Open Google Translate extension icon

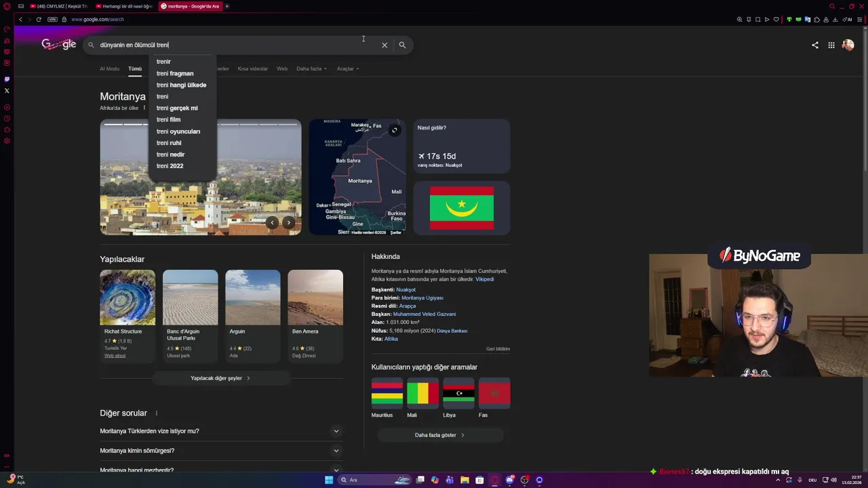807,19
